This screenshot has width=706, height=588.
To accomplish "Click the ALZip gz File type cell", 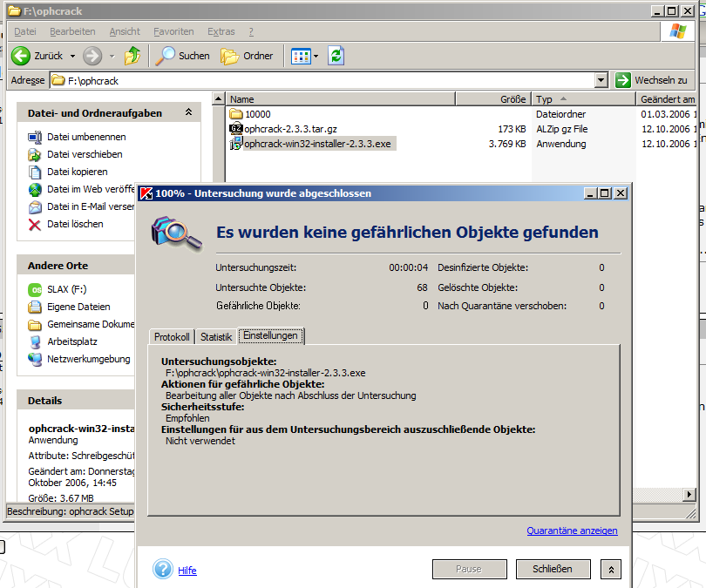I will (562, 129).
